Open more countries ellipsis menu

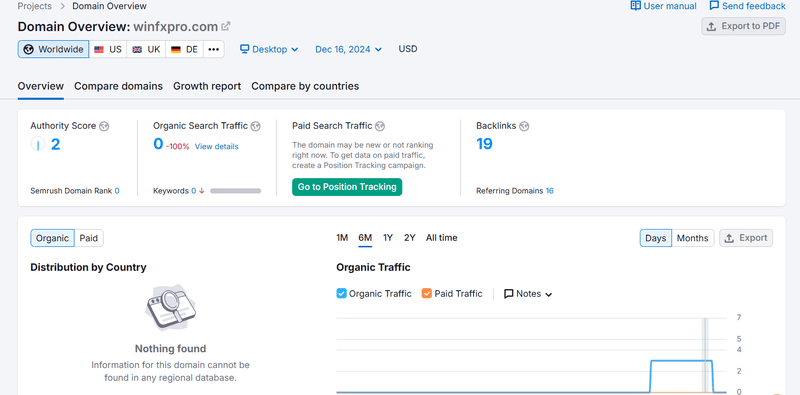coord(213,50)
